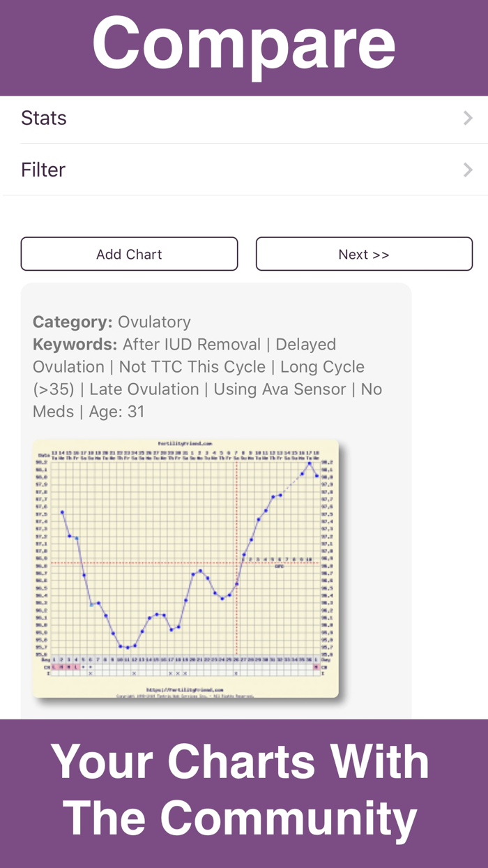Viewport: 488px width, 868px height.
Task: Advance to the next chart with Next >>
Action: [x=364, y=253]
